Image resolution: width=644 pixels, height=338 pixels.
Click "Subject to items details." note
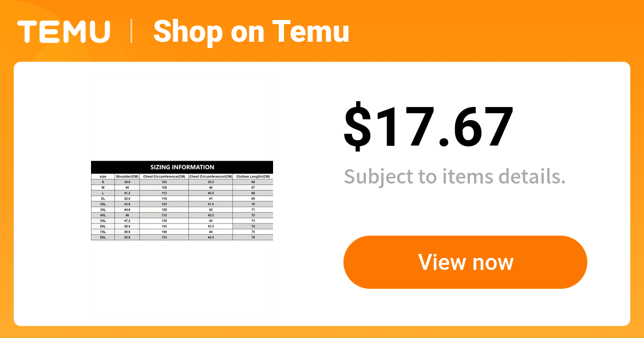pos(455,177)
